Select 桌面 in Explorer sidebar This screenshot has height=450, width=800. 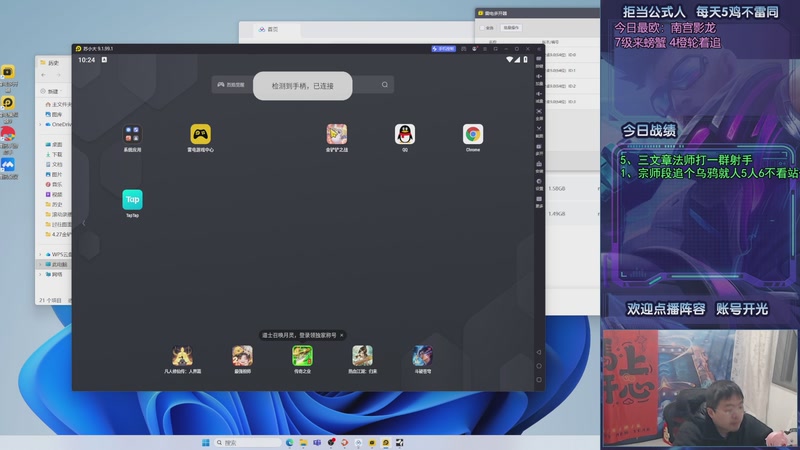coord(54,144)
